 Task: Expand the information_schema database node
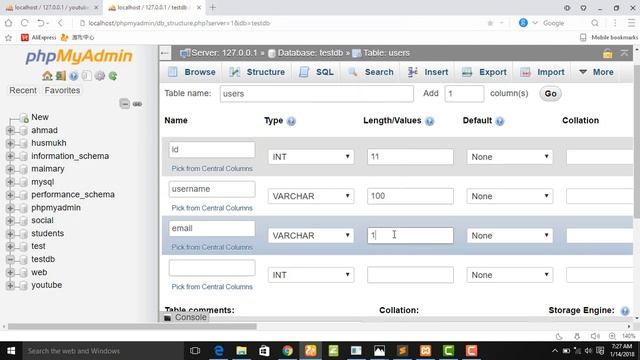[x=10, y=156]
